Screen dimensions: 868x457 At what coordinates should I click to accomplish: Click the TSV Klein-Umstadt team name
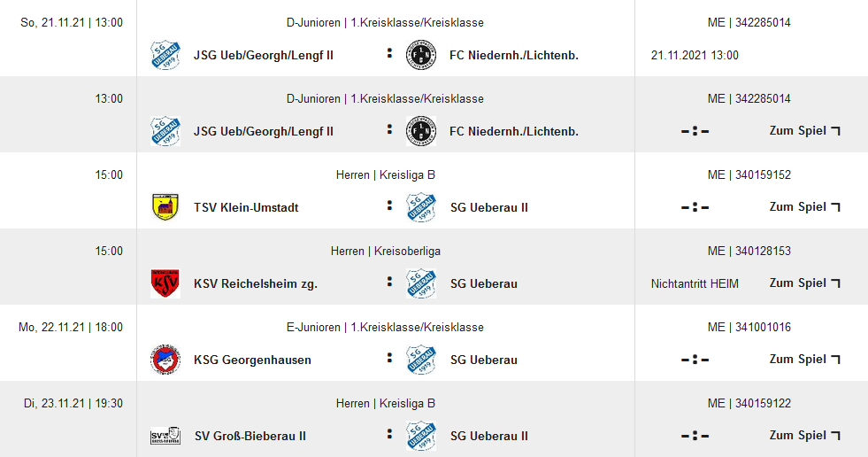(x=246, y=207)
